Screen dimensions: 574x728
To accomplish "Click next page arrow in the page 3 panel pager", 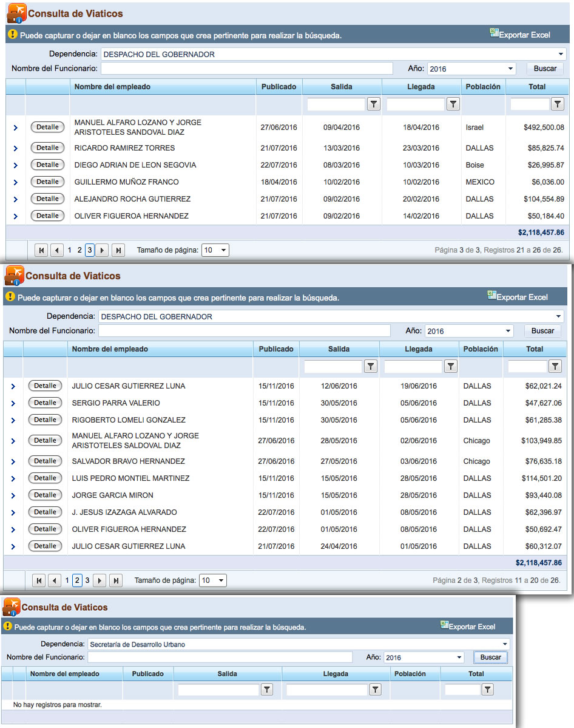I will click(102, 250).
